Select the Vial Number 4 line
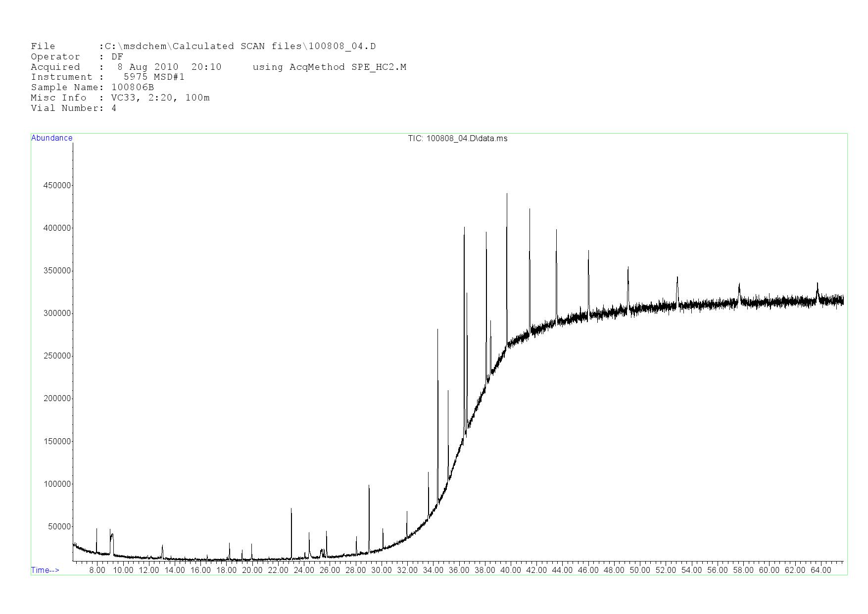Image resolution: width=868 pixels, height=614 pixels. tap(73, 108)
